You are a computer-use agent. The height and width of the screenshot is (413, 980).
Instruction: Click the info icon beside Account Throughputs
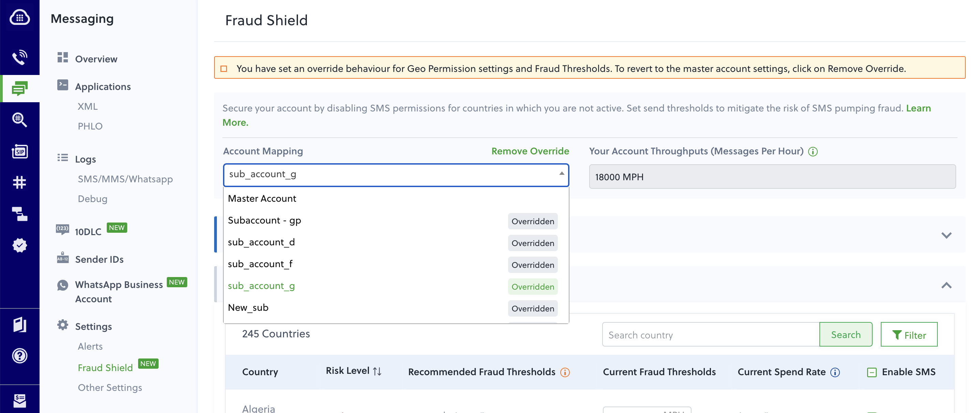pos(813,151)
